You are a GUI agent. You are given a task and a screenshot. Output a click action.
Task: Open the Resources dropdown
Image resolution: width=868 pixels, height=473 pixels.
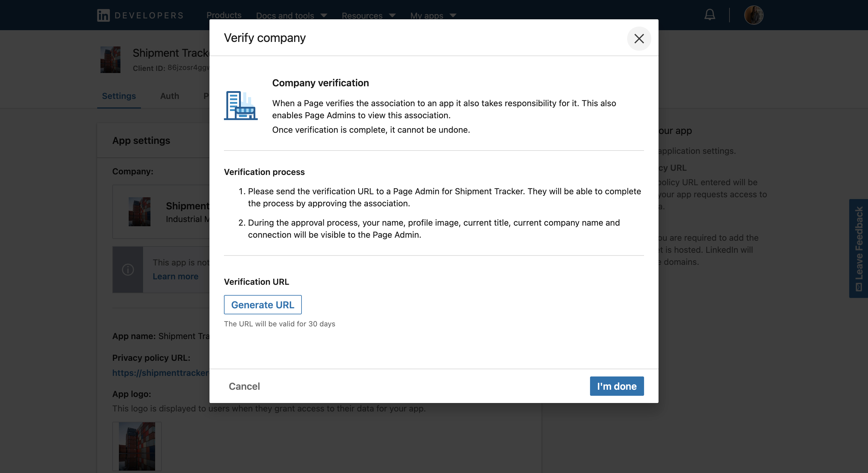(368, 15)
